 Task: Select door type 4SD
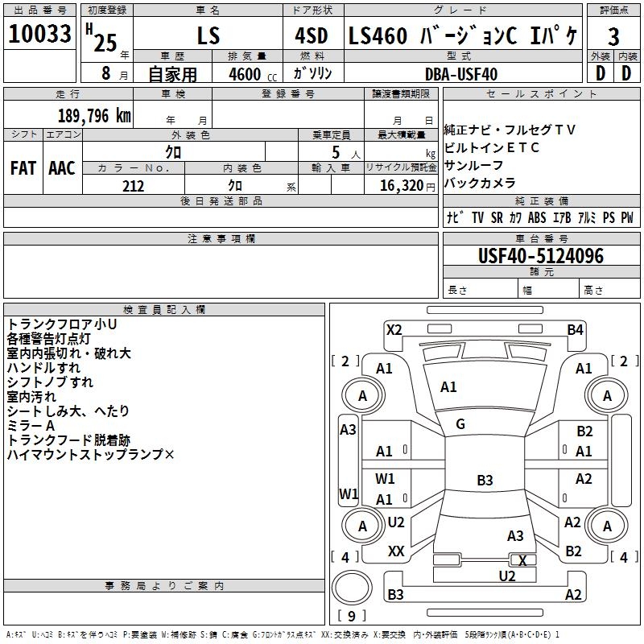pos(312,35)
